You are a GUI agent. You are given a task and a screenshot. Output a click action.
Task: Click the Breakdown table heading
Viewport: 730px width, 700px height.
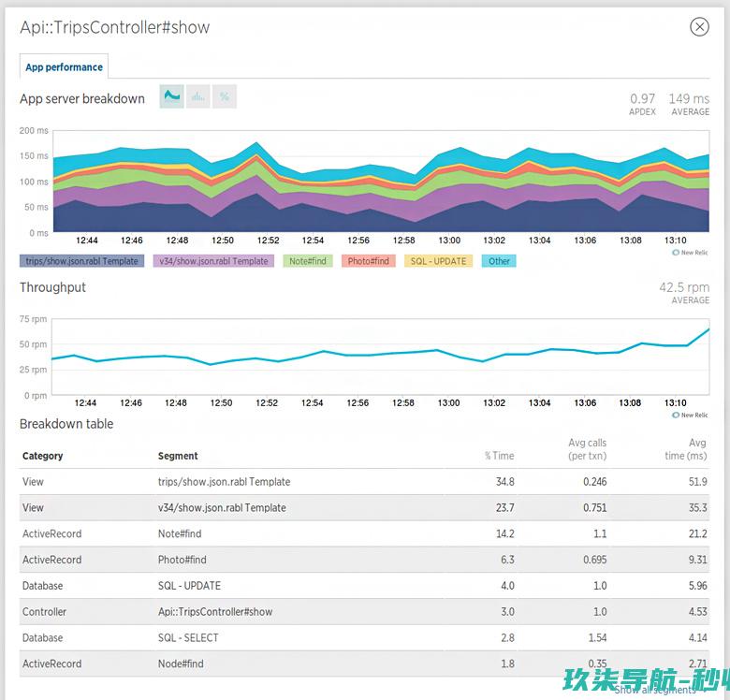66,424
